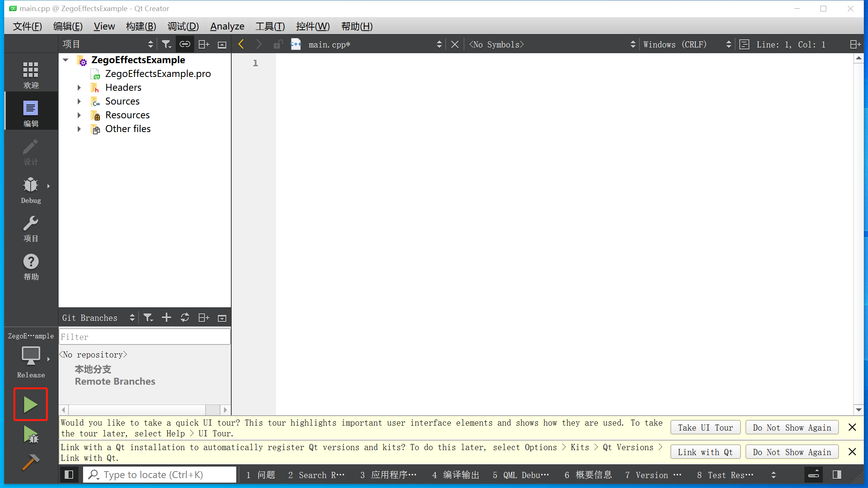Open the Git Branches view dropdown

click(98, 318)
